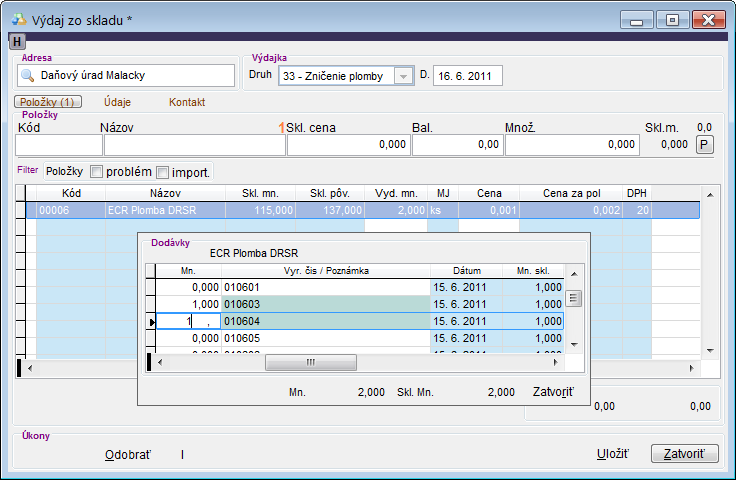Click the Odobrať action link
Image resolution: width=736 pixels, height=482 pixels.
coord(127,455)
